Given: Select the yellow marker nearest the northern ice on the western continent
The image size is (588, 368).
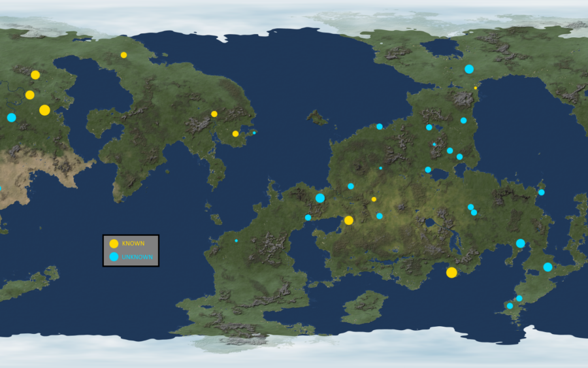Looking at the screenshot, I should click(123, 55).
